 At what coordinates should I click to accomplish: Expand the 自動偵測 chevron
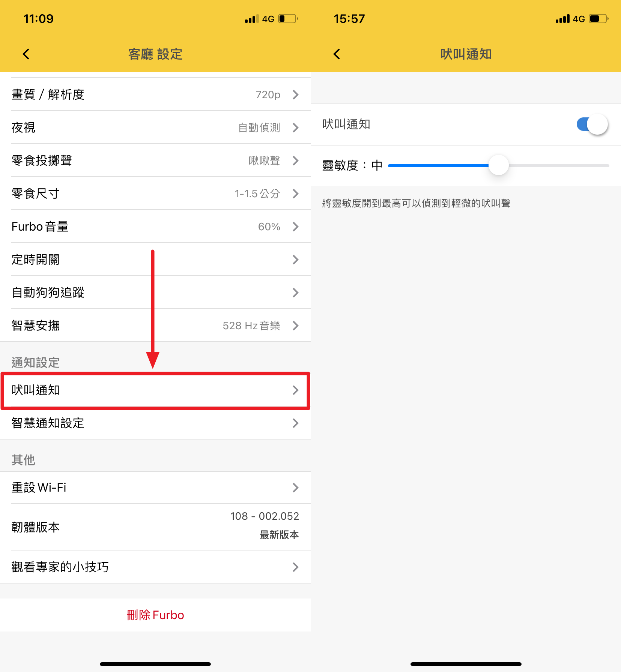[296, 127]
